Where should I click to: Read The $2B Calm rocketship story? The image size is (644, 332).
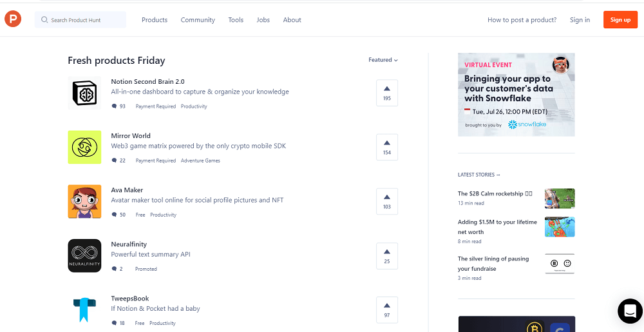point(495,193)
